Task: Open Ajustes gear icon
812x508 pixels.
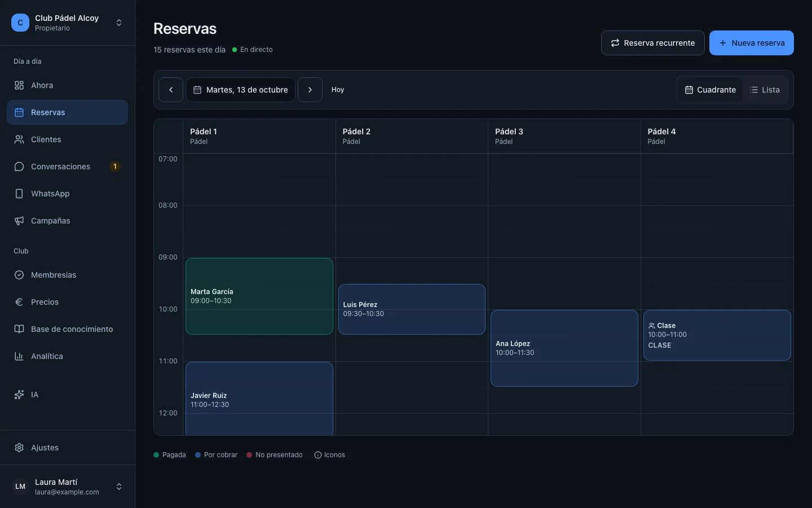Action: (19, 448)
